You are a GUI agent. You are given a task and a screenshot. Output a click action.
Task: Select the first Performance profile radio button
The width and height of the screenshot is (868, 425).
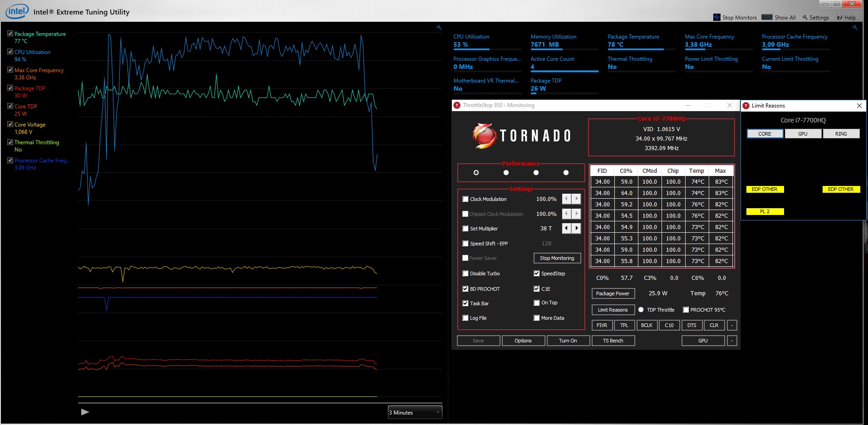point(476,173)
